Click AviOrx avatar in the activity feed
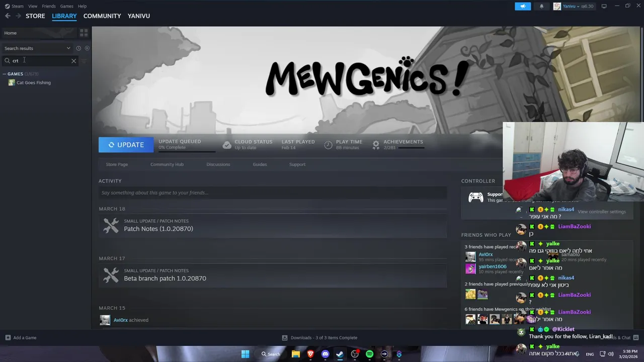 point(105,320)
